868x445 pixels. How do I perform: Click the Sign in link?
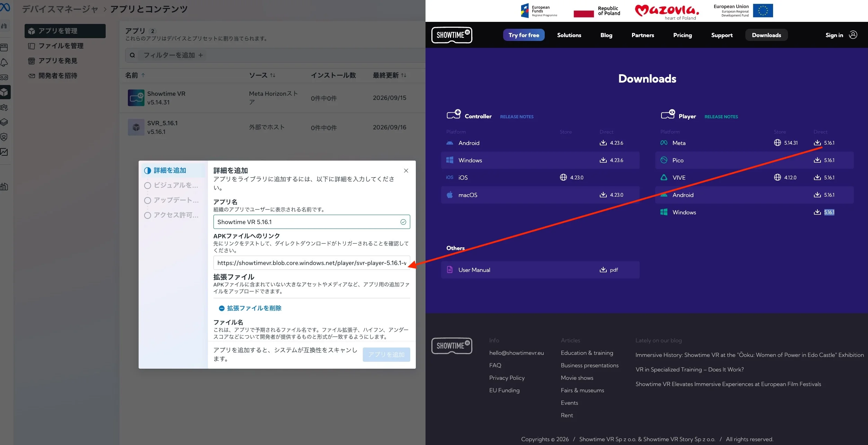834,35
